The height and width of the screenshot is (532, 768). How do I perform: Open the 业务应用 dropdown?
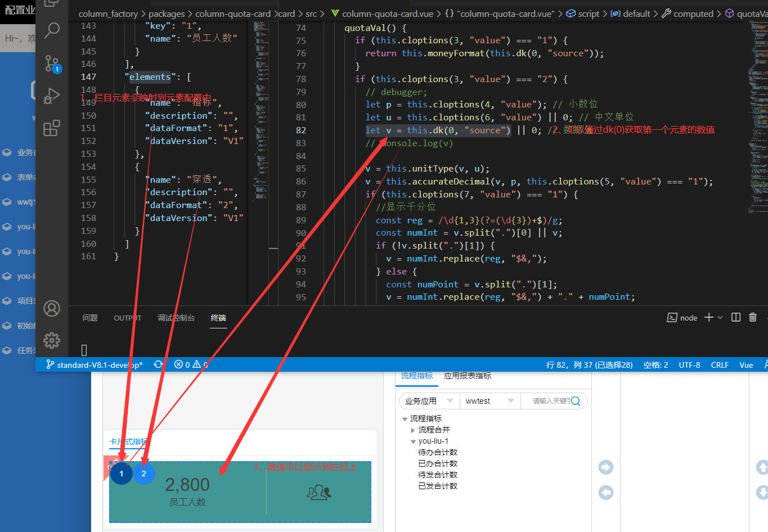pos(429,401)
